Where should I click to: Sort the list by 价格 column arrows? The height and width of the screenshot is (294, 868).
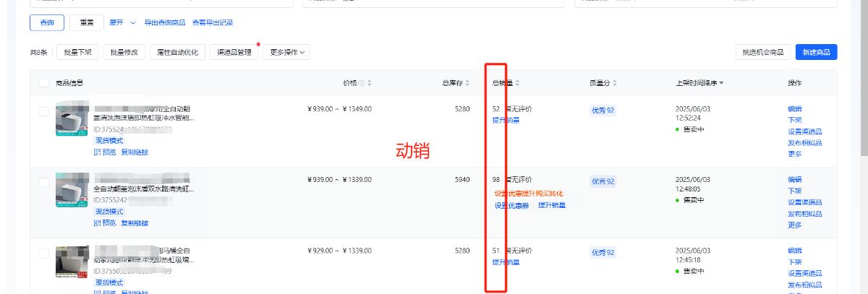pos(370,83)
